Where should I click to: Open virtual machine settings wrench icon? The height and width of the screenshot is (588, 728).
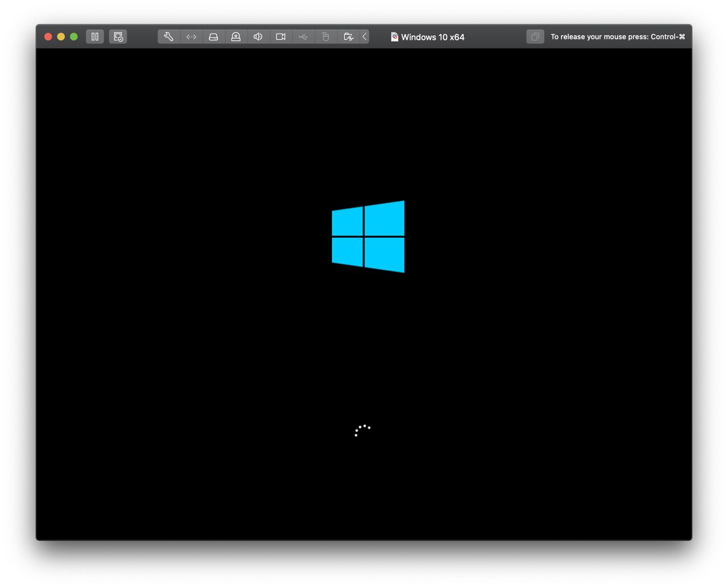(x=169, y=37)
